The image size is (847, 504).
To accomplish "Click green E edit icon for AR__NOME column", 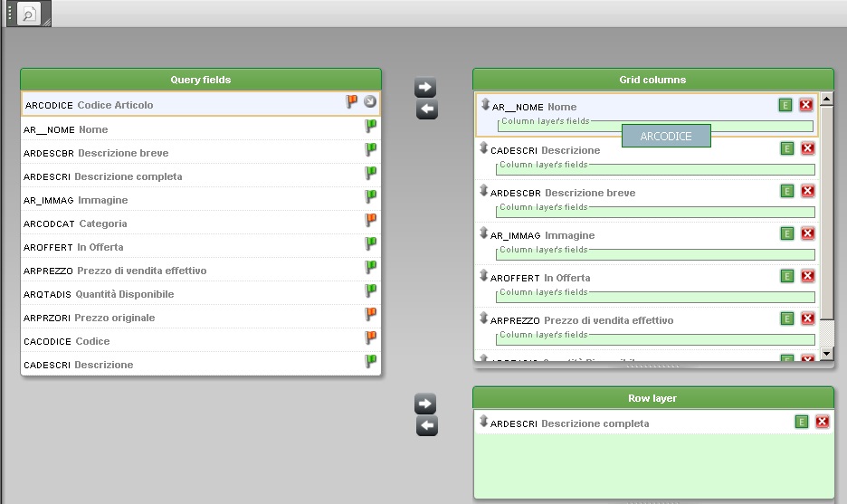I will click(785, 106).
